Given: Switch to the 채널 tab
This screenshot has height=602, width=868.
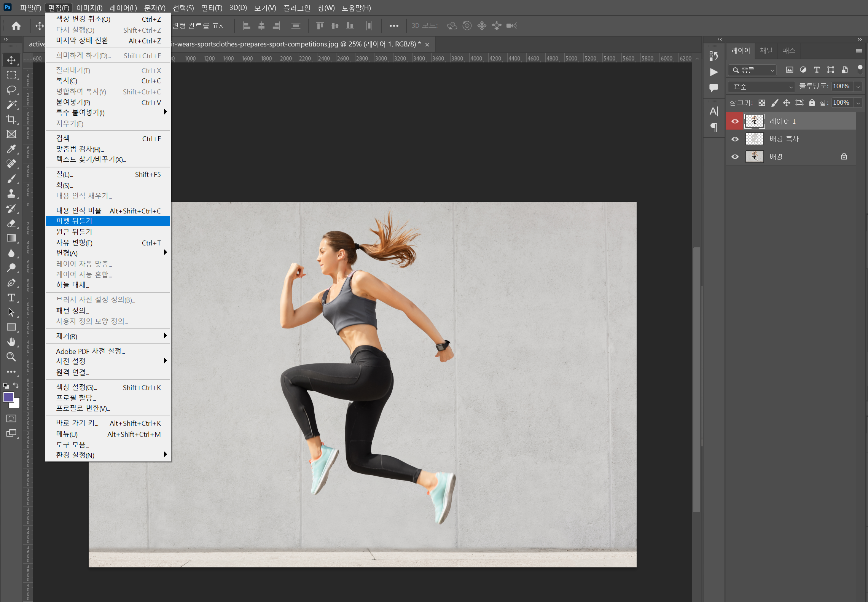Looking at the screenshot, I should tap(766, 51).
